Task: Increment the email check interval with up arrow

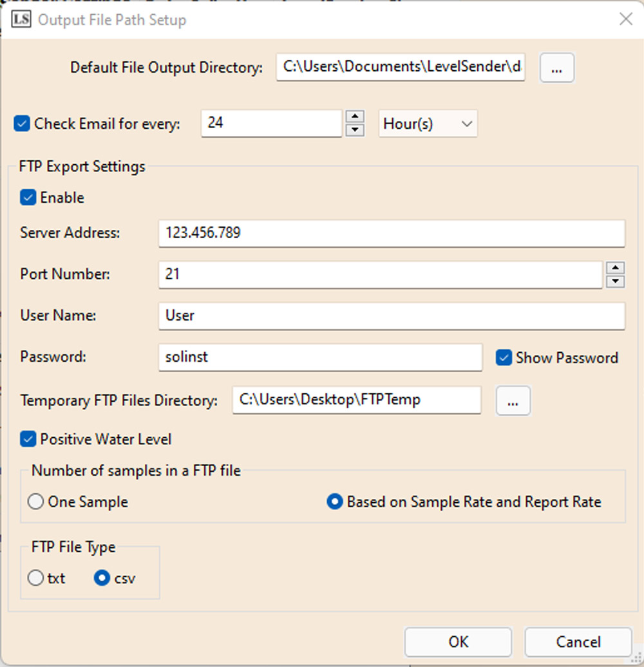Action: tap(355, 117)
